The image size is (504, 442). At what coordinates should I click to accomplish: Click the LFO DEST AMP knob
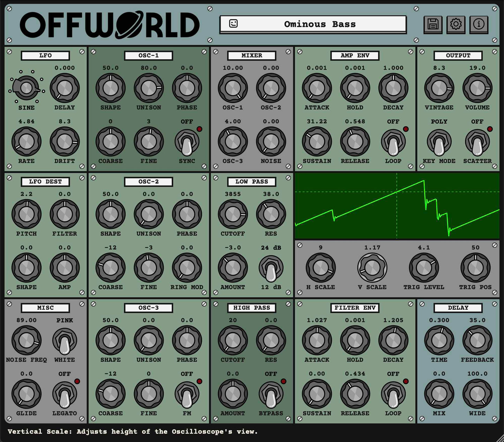point(65,268)
